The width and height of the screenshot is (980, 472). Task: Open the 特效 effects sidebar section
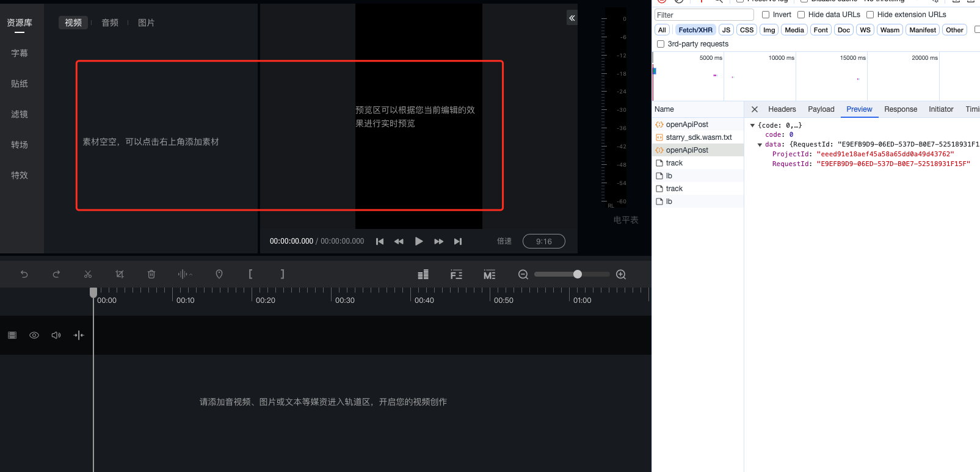click(x=20, y=175)
